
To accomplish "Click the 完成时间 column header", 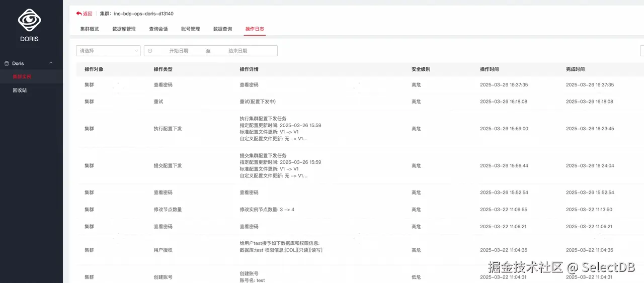I will pos(575,69).
